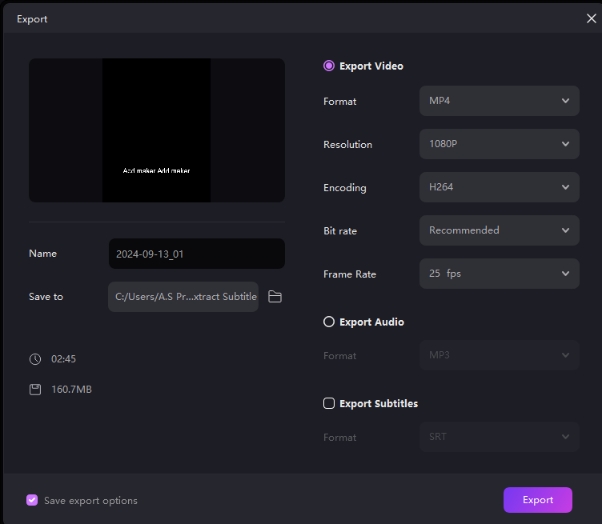The width and height of the screenshot is (602, 524).
Task: Click the Bit rate label text
Action: click(340, 231)
